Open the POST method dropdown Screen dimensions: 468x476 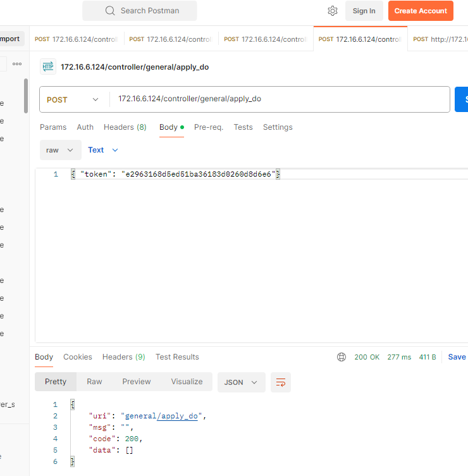tap(73, 99)
